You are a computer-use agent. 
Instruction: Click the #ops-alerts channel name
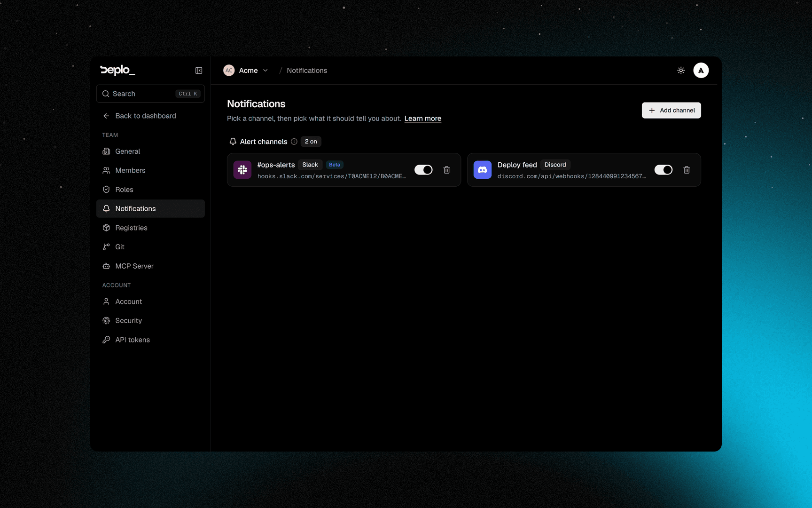[x=276, y=165]
